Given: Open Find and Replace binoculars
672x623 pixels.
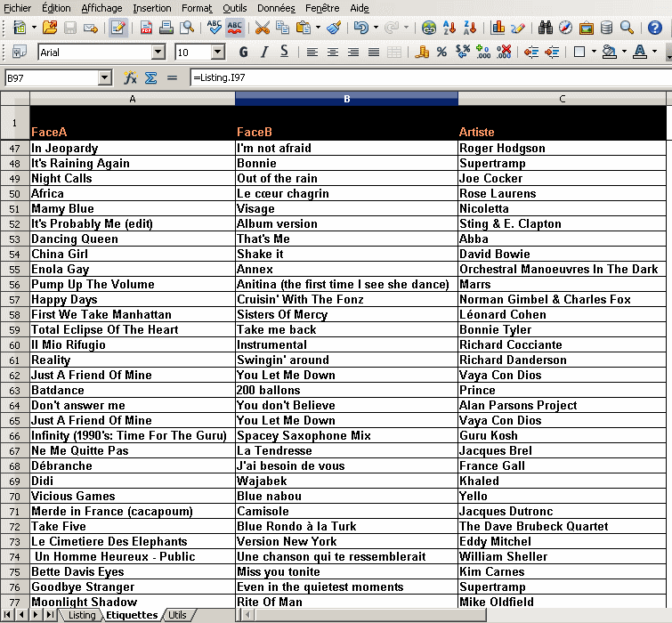Looking at the screenshot, I should (x=545, y=28).
